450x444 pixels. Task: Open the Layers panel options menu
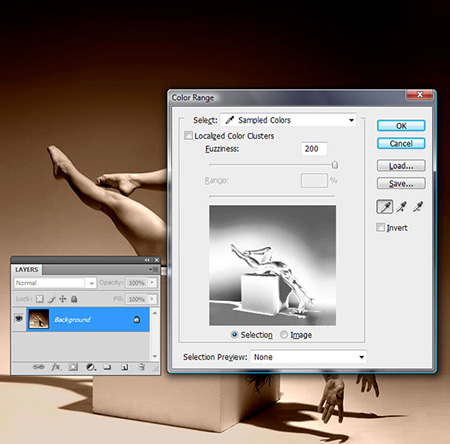pyautogui.click(x=154, y=269)
